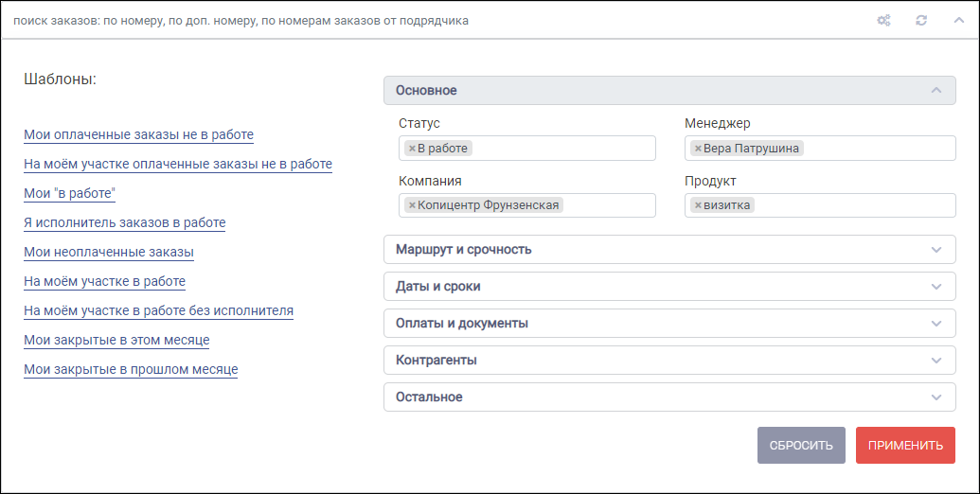
Task: Expand the 'Маршрут и срочность' section
Action: (x=669, y=250)
